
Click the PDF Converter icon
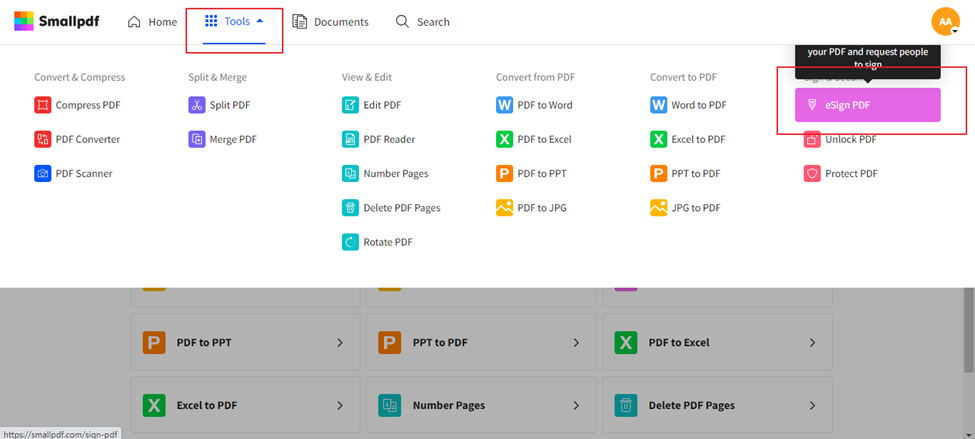click(x=42, y=139)
